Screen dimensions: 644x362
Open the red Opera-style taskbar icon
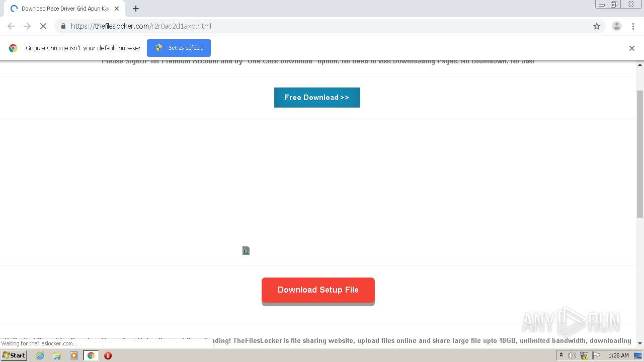pos(108,355)
